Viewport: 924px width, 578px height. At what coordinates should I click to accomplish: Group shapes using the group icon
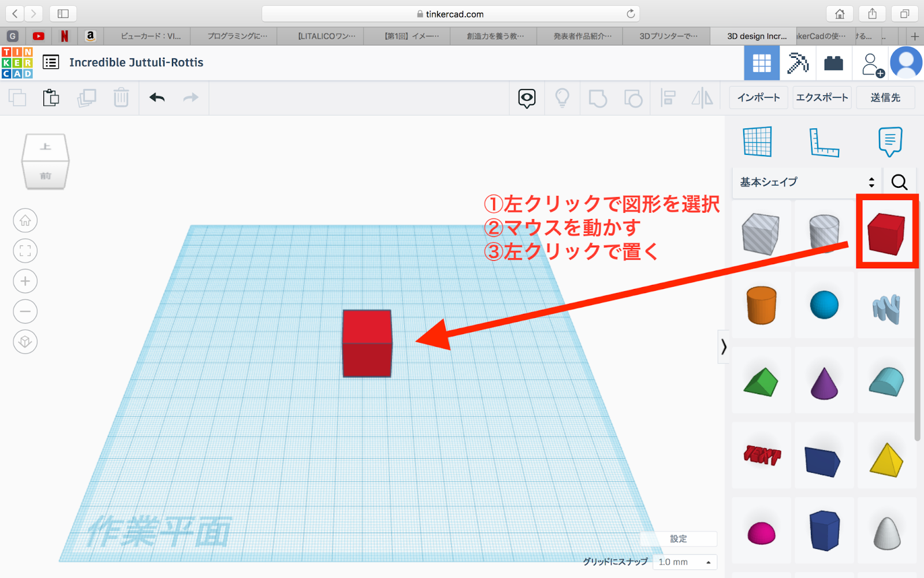click(x=598, y=98)
